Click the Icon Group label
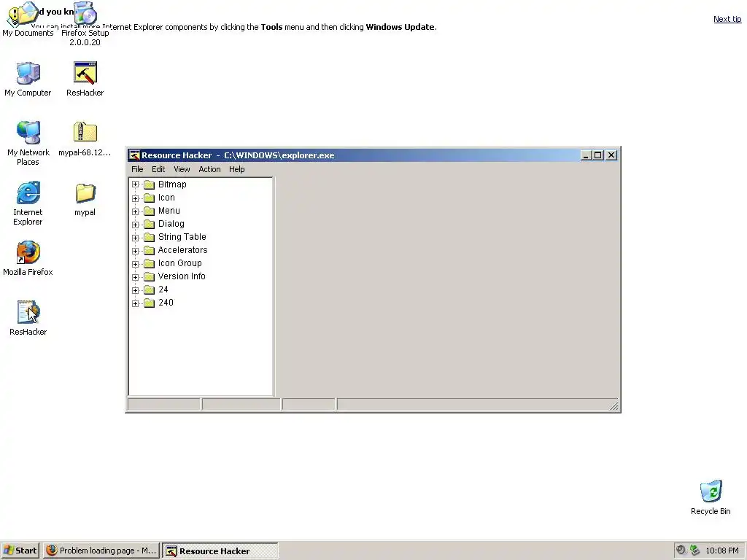 click(179, 262)
